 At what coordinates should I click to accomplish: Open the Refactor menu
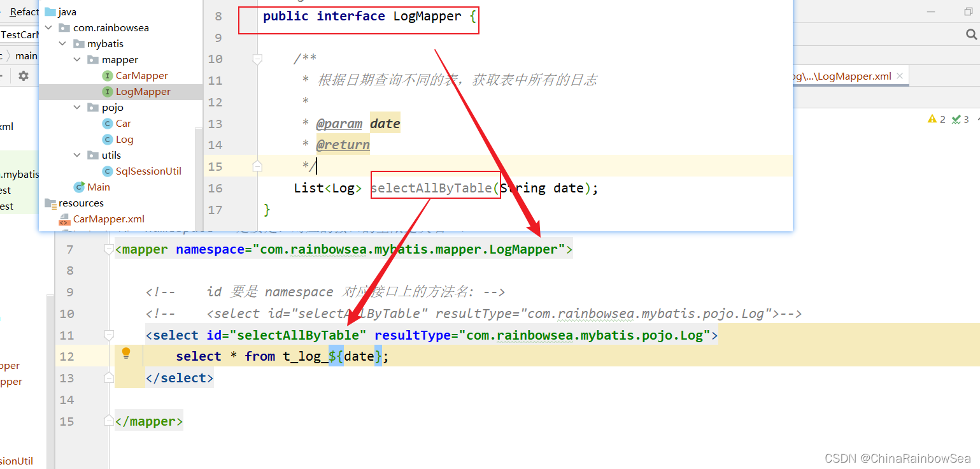[24, 11]
